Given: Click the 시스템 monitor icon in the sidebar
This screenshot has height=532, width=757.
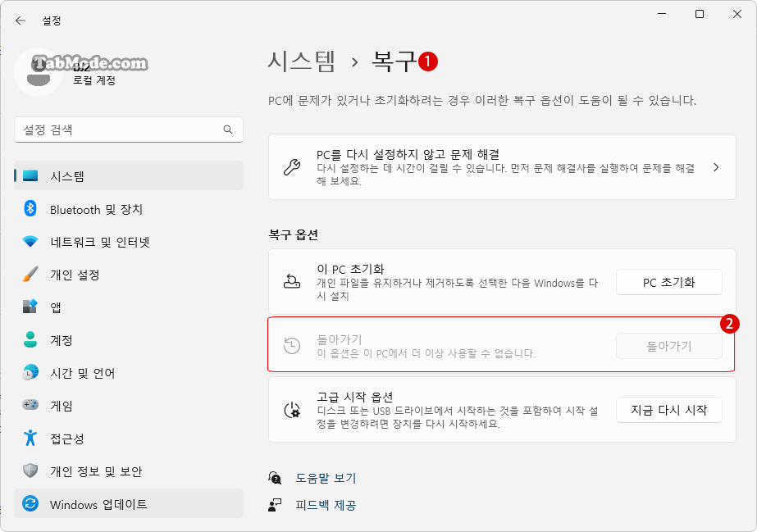Looking at the screenshot, I should pyautogui.click(x=30, y=175).
